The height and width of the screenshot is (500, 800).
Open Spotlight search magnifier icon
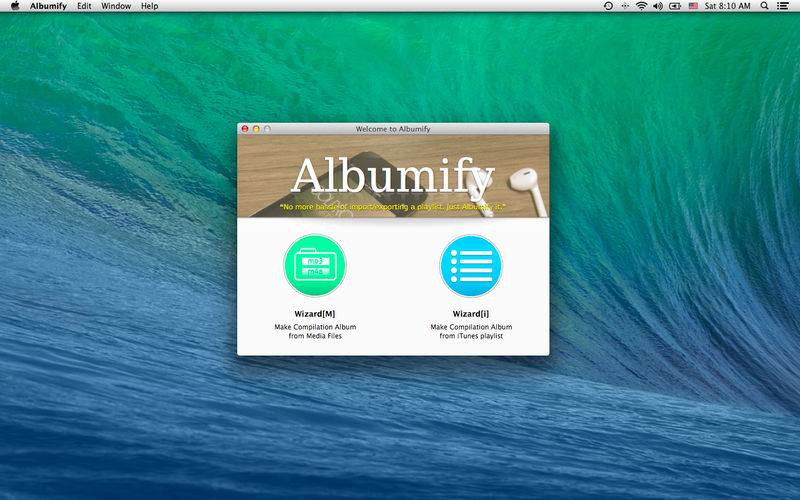tap(764, 6)
